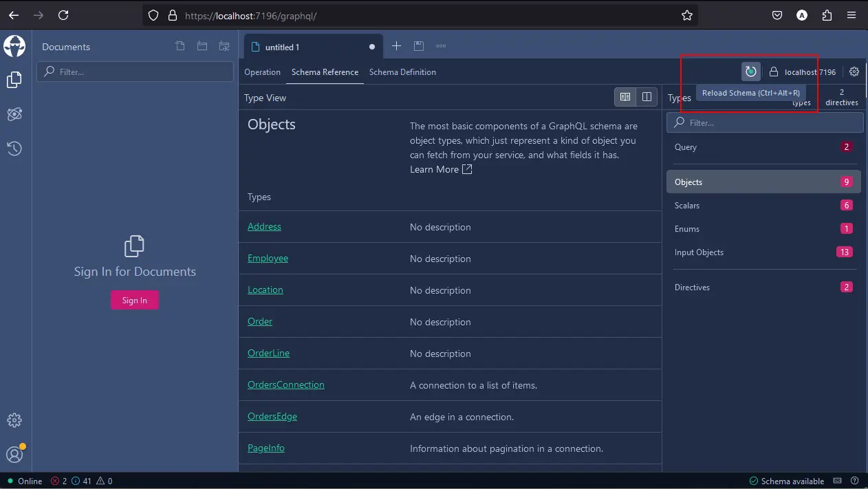Screen dimensions: 868x489
Task: Switch to split-column view toggle
Action: point(647,97)
